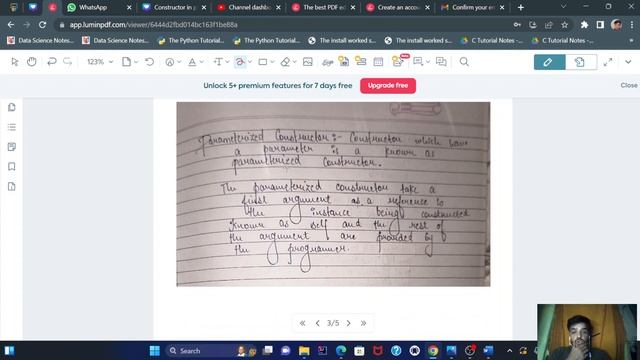The width and height of the screenshot is (640, 360).
Task: Select the eraser tool
Action: pyautogui.click(x=285, y=62)
